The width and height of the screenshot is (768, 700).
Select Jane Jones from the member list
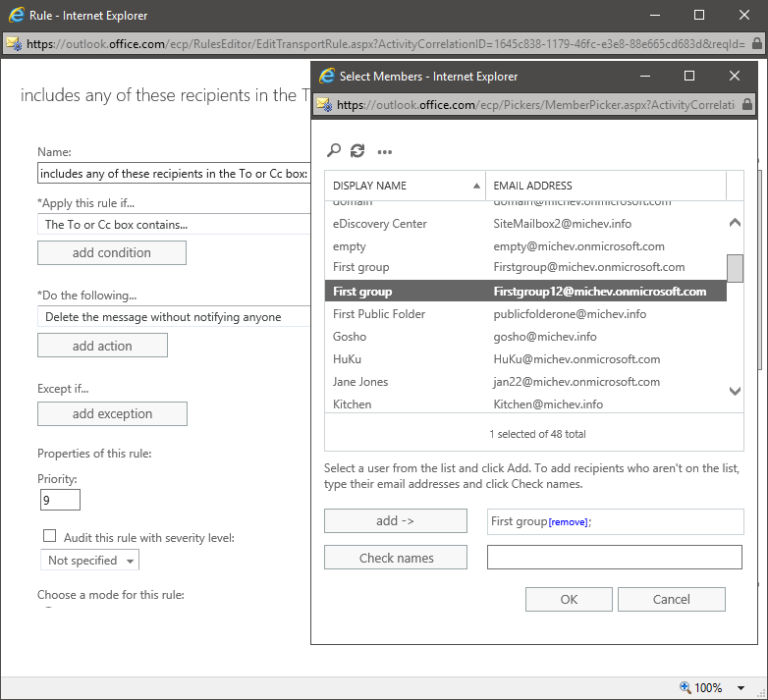click(x=360, y=382)
